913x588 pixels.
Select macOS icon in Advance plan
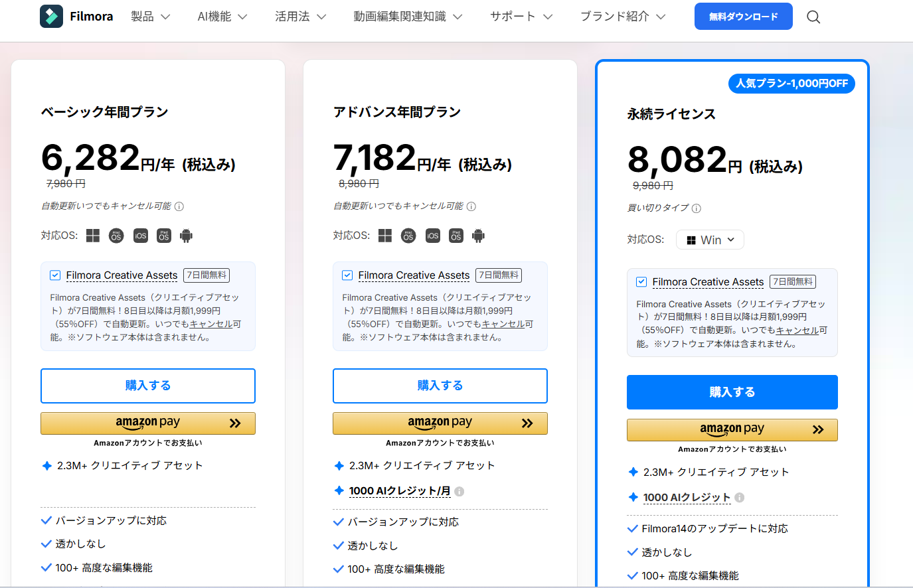(x=408, y=236)
